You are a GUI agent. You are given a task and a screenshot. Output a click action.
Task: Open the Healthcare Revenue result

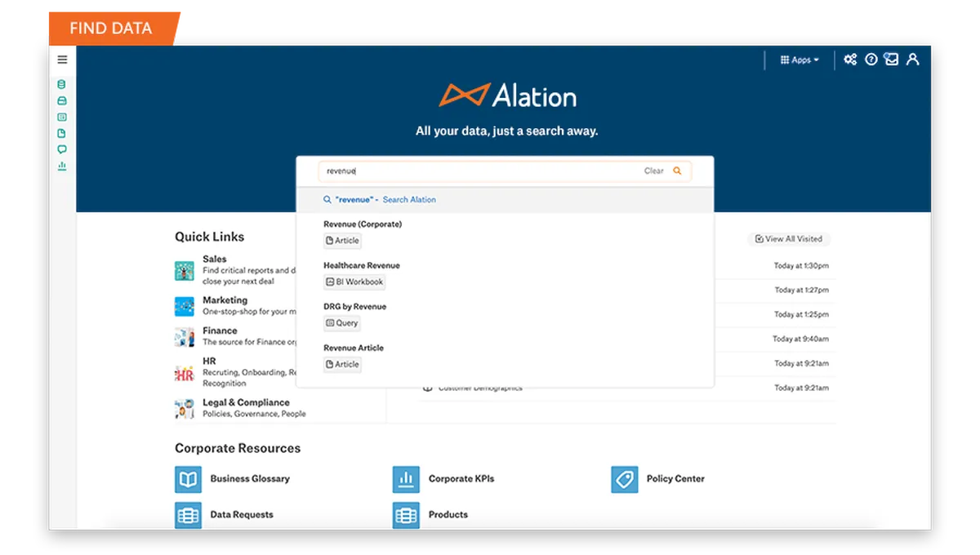pos(362,266)
